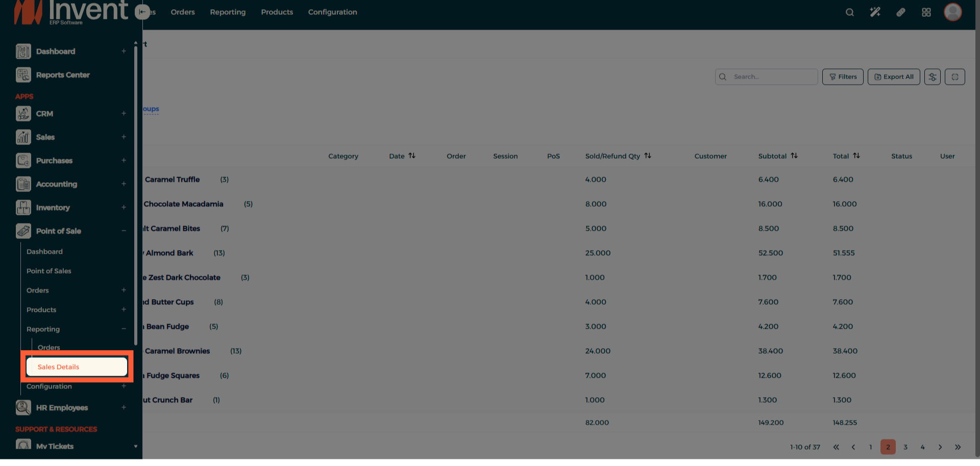This screenshot has height=466, width=980.
Task: Collapse the sidebar with the arrow button
Action: point(142,12)
